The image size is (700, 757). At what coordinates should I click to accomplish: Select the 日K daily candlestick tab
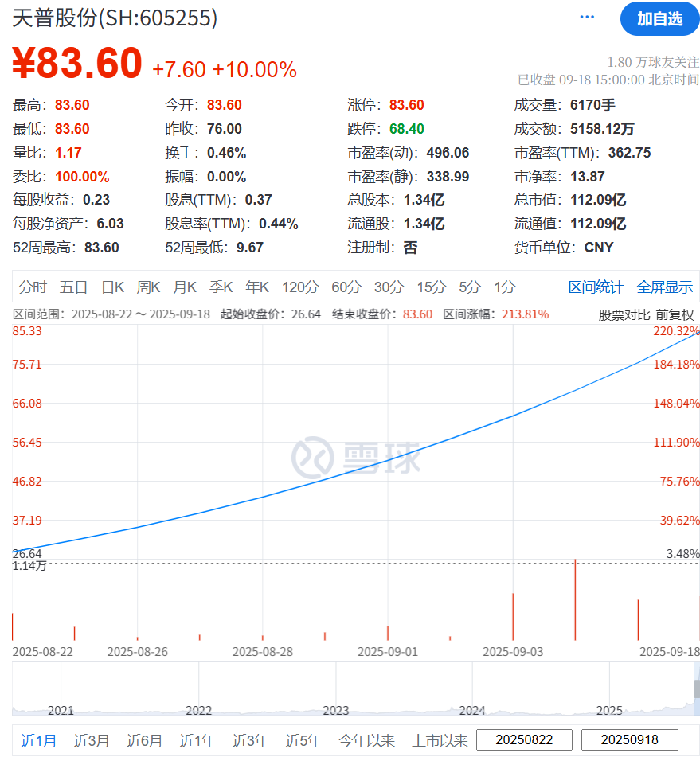113,287
